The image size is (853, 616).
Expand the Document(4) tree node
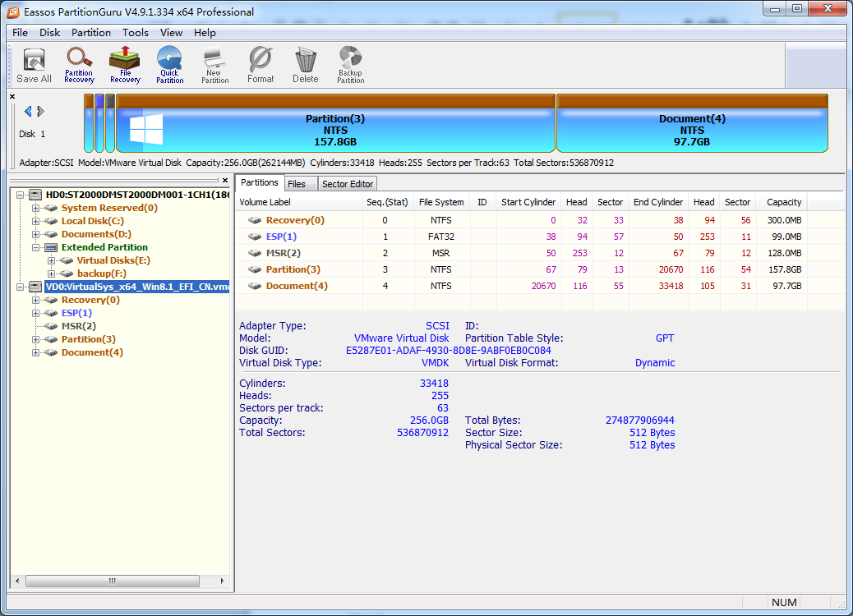coord(35,352)
